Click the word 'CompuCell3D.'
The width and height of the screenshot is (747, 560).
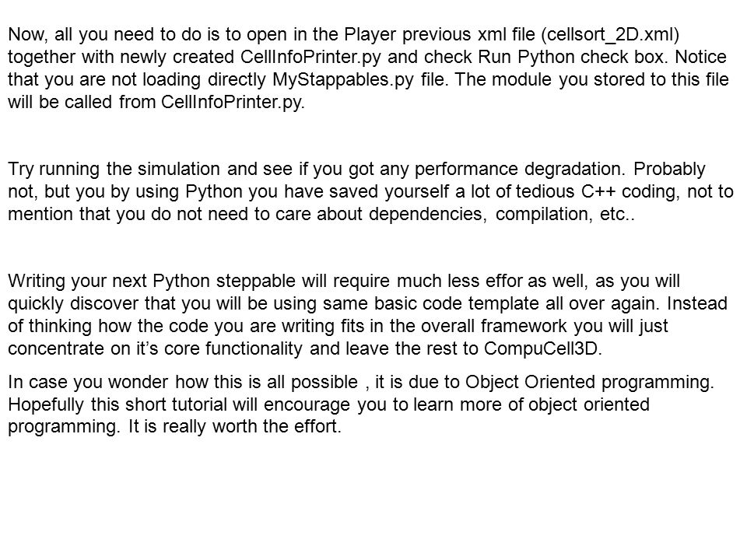click(543, 348)
